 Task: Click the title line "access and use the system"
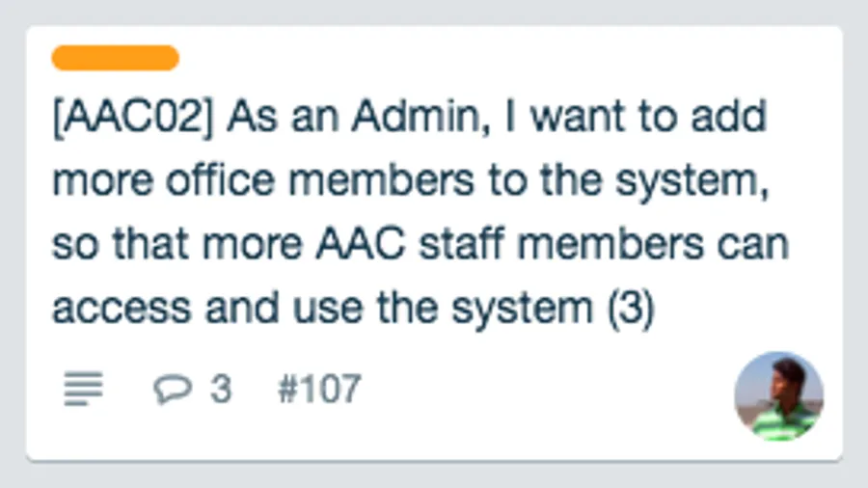[320, 308]
